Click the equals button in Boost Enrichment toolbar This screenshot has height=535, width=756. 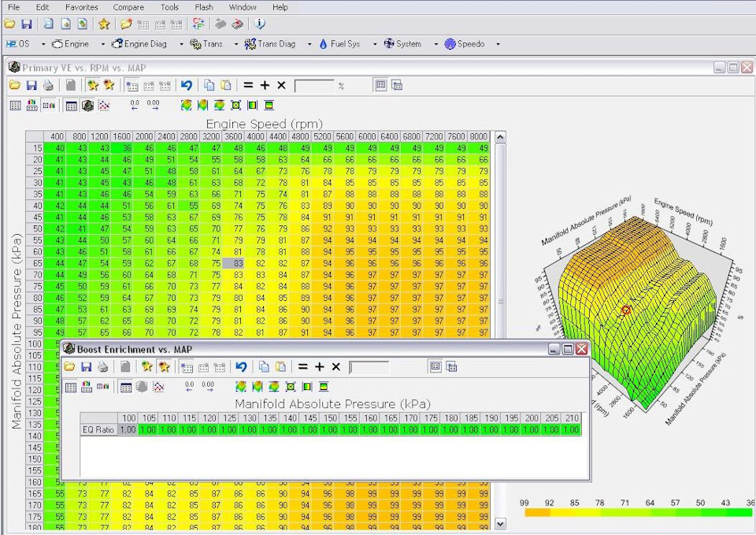[302, 367]
